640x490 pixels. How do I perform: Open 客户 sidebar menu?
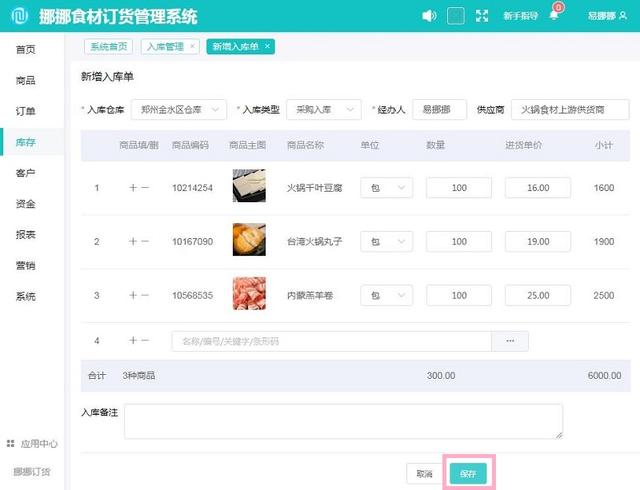point(26,173)
